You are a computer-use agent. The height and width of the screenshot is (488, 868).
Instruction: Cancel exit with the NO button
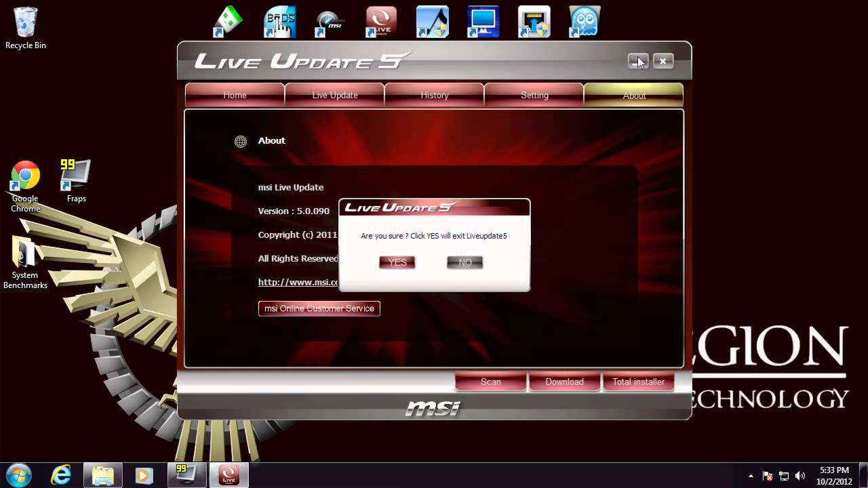pos(465,262)
